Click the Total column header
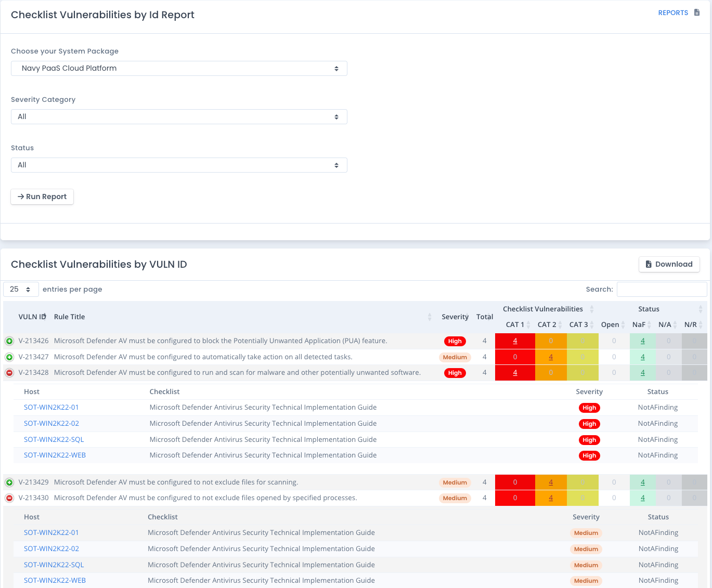 [485, 317]
